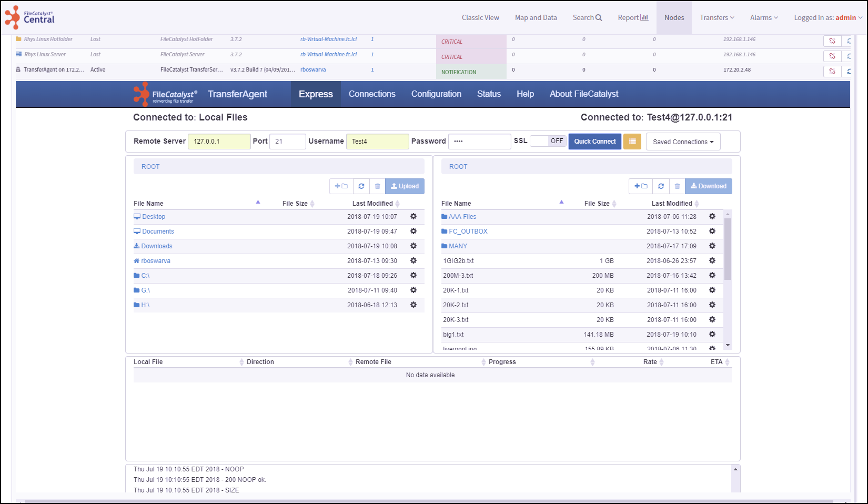Open the Search page
868x504 pixels.
[587, 17]
